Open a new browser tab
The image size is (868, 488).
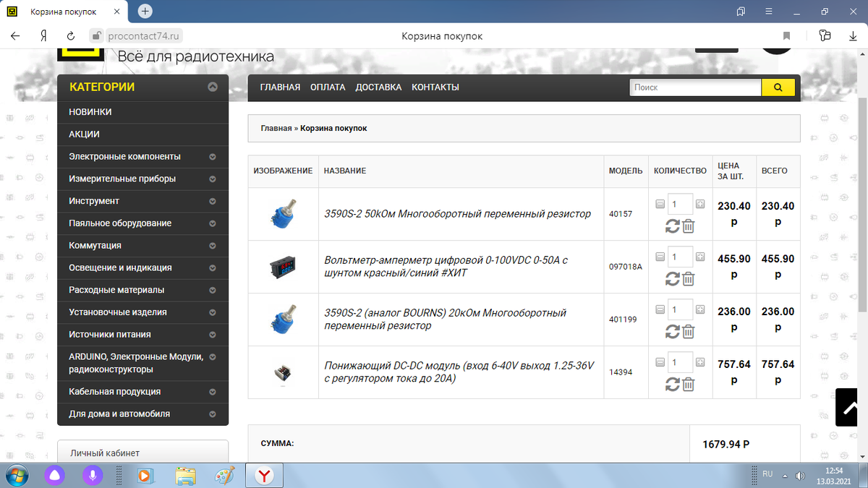[145, 12]
